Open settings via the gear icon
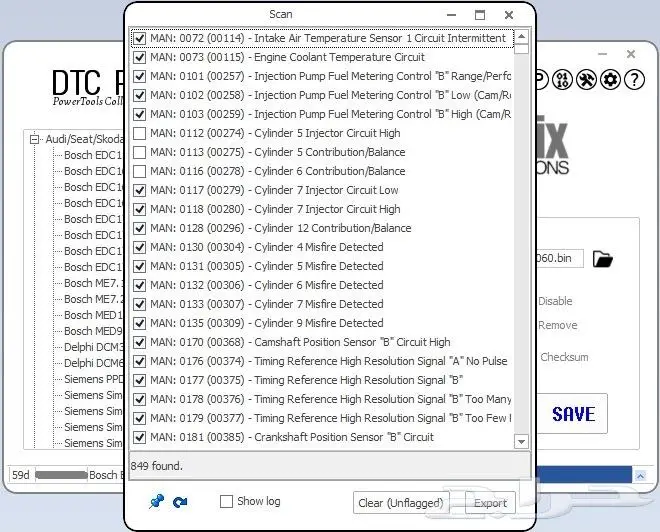 [x=610, y=80]
